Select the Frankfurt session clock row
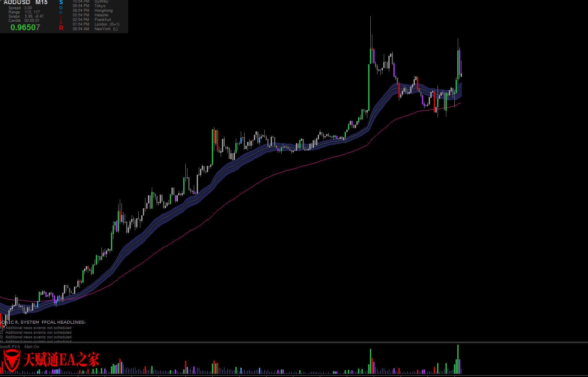Image resolution: width=588 pixels, height=377 pixels. click(x=92, y=20)
